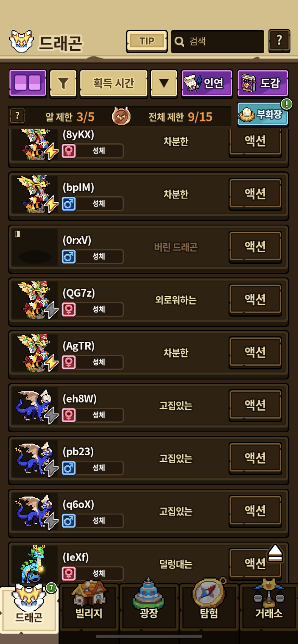Open 액션 menu for abandoned dragon 0rxV
The width and height of the screenshot is (298, 644).
pyautogui.click(x=255, y=247)
